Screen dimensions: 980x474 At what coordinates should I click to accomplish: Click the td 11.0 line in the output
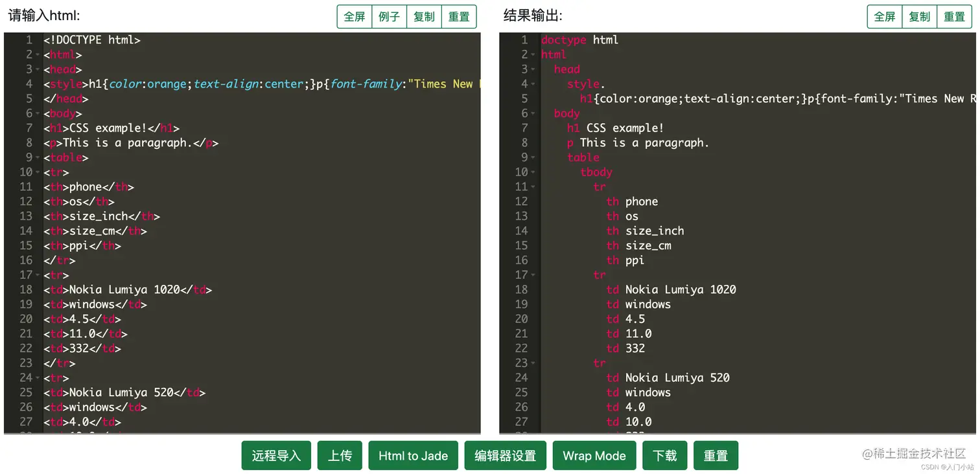[x=629, y=334]
